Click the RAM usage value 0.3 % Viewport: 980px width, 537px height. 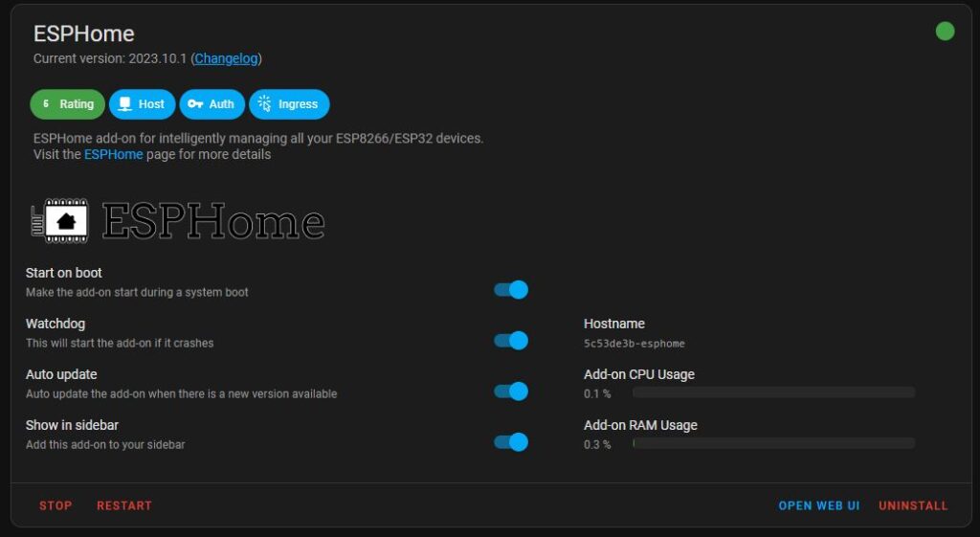tap(597, 444)
